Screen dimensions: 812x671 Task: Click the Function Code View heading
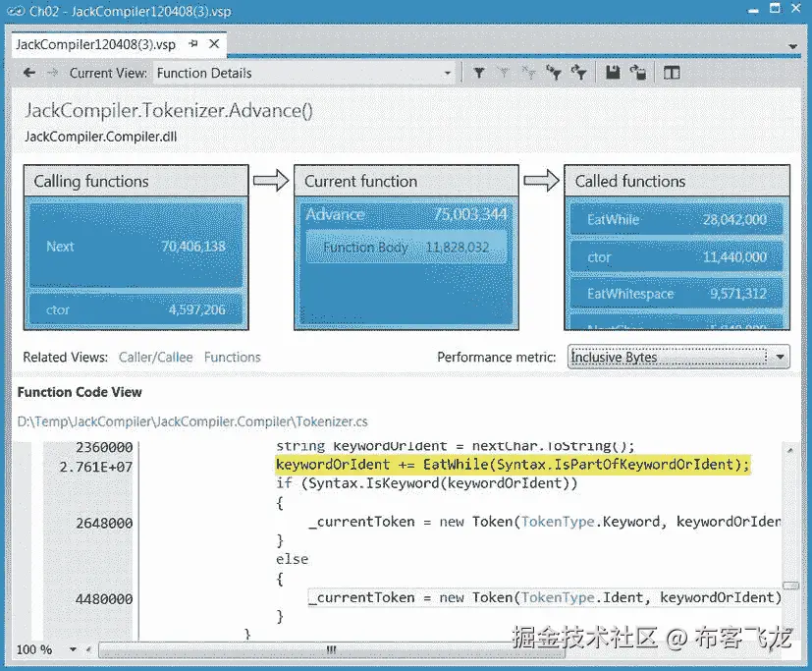[80, 392]
